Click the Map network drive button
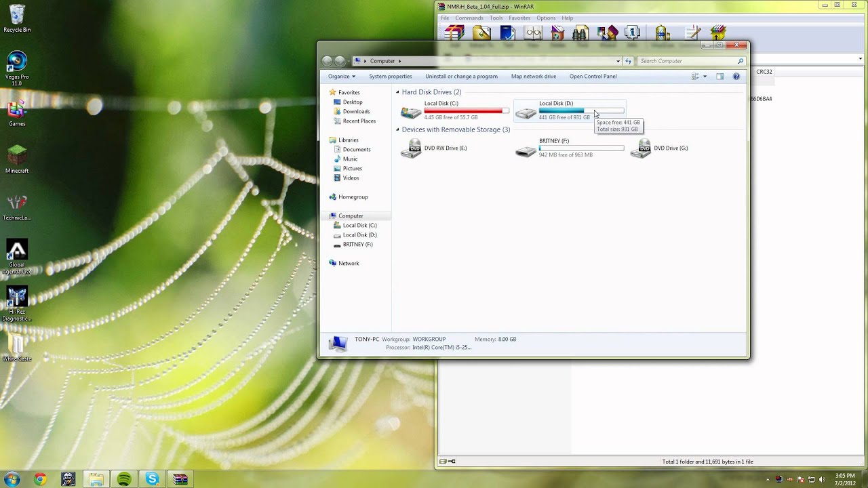Viewport: 868px width, 488px height. pos(534,76)
